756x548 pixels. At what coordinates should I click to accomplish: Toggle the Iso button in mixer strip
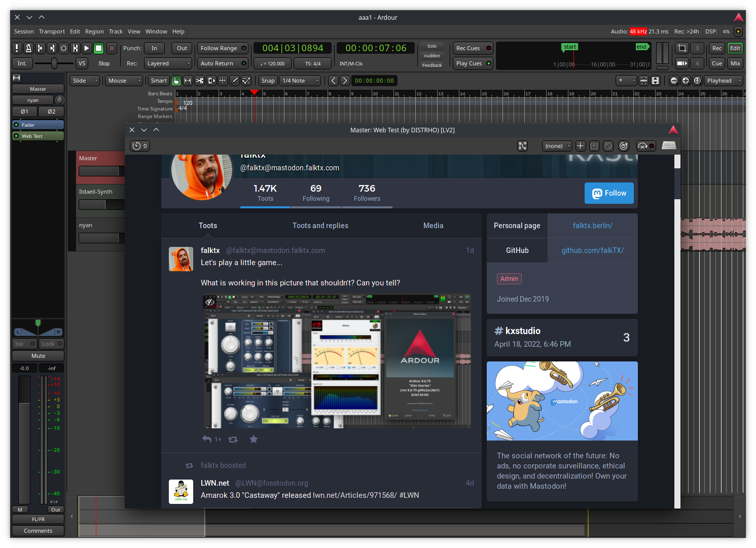24,344
